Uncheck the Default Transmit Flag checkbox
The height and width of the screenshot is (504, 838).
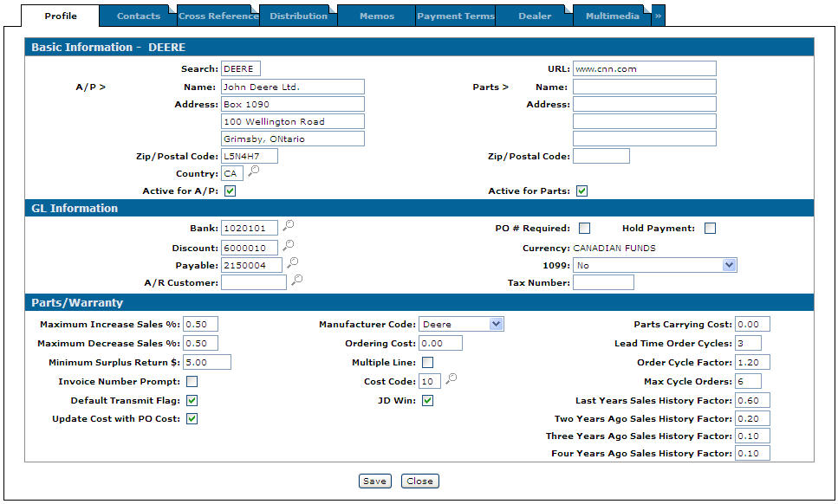[x=192, y=400]
